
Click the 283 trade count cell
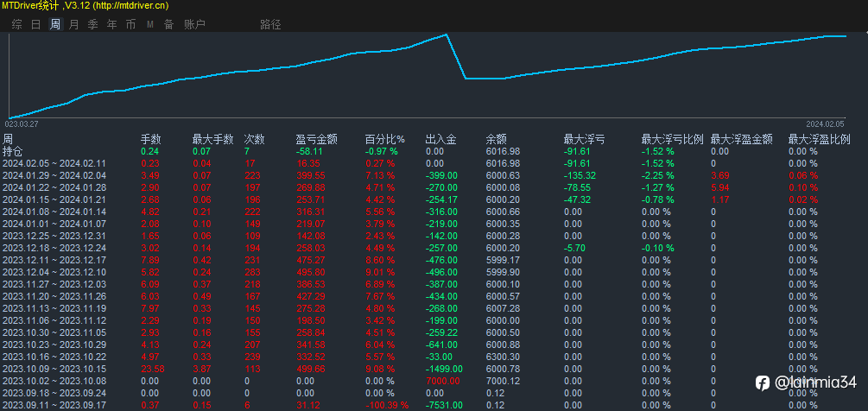252,272
